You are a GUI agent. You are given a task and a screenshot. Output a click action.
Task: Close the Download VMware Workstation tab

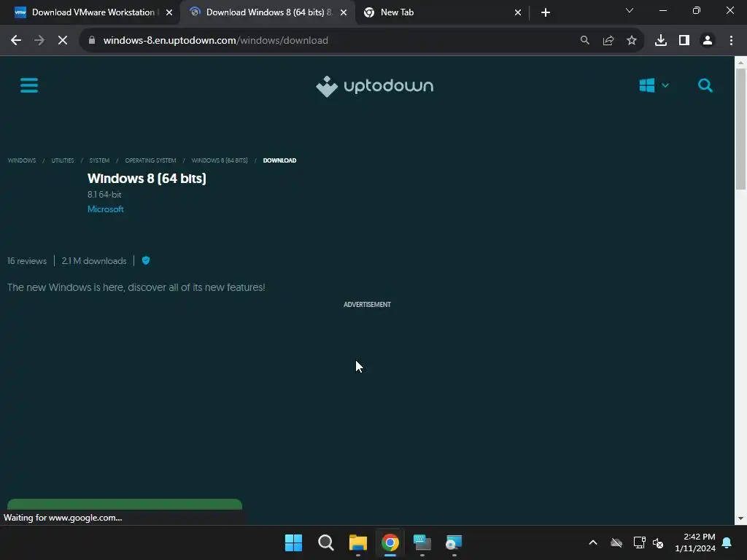click(169, 12)
